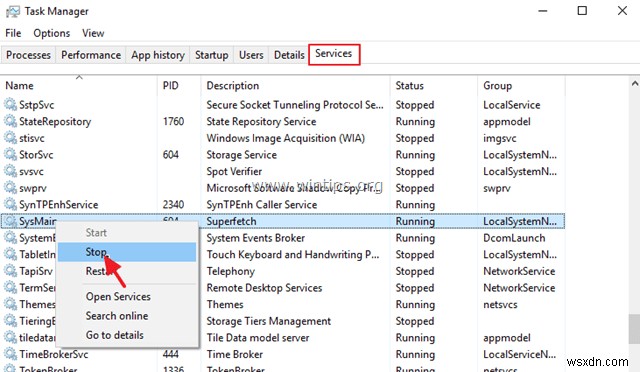Screen dimensions: 640x372
Task: Select the TimeBrokerSvc service name
Action: click(x=53, y=354)
